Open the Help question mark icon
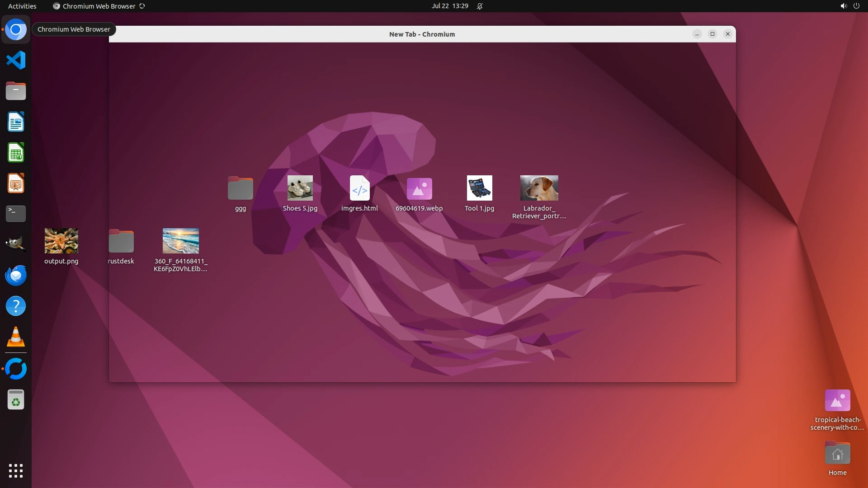This screenshot has width=868, height=488. click(16, 306)
